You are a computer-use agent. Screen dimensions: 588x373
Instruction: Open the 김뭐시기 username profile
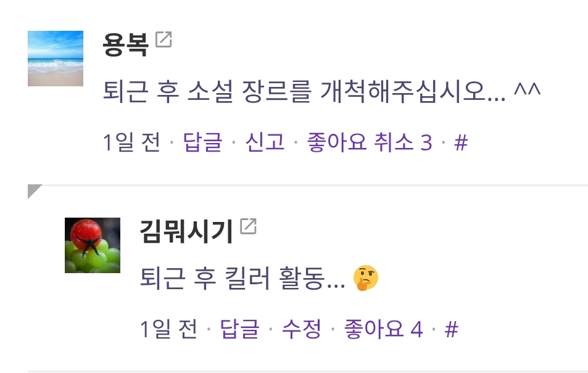(186, 231)
